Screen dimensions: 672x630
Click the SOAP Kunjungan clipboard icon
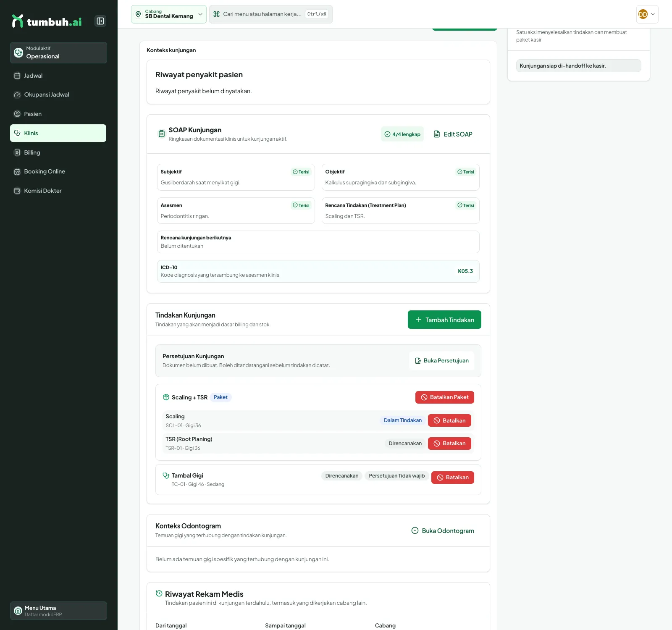[x=162, y=134]
